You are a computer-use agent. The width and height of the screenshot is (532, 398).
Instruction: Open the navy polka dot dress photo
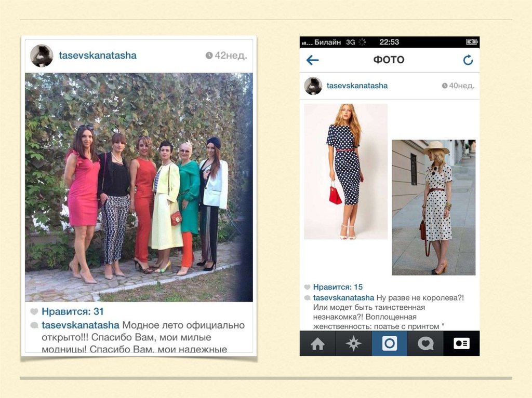[345, 172]
